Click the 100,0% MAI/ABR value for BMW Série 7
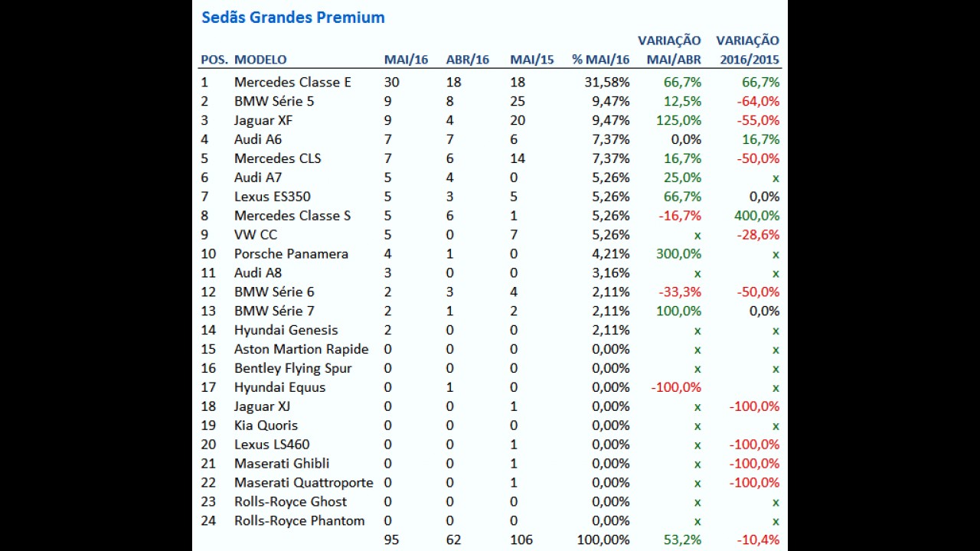 click(x=678, y=311)
